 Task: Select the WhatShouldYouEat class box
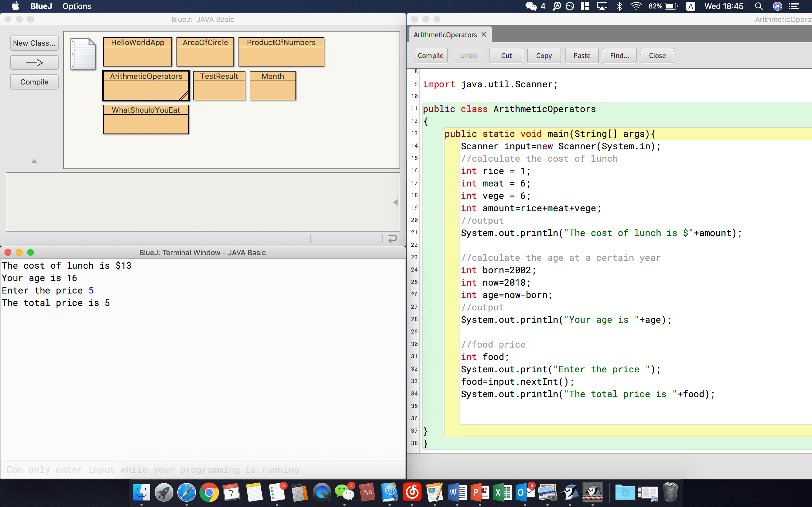coord(145,119)
